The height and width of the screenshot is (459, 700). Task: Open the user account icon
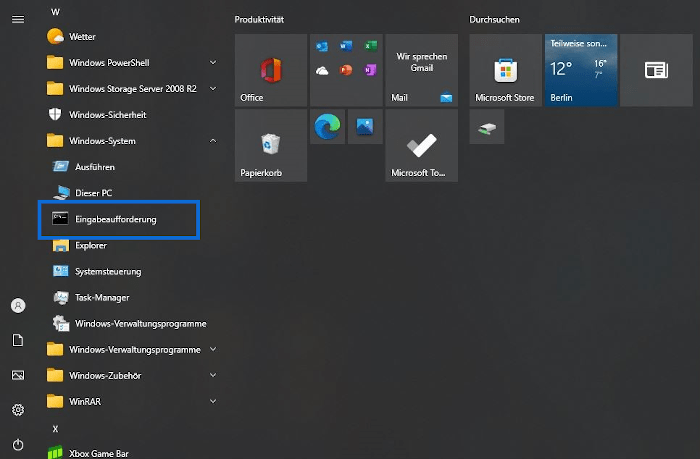coord(18,306)
